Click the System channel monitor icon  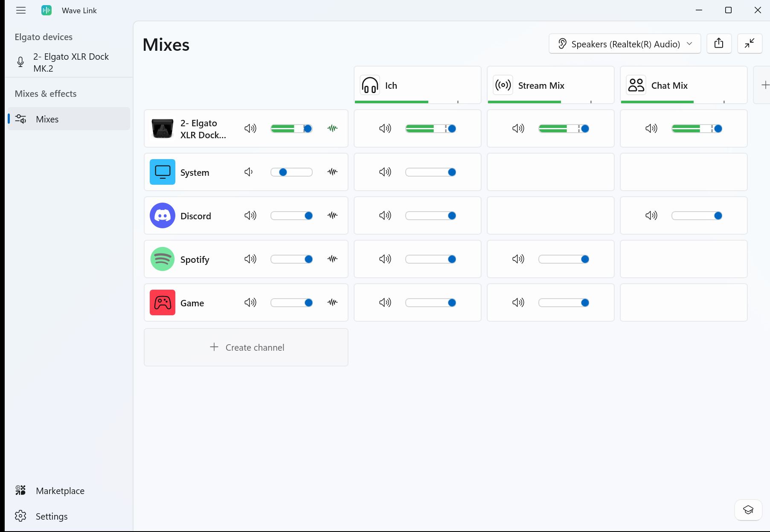coord(163,172)
